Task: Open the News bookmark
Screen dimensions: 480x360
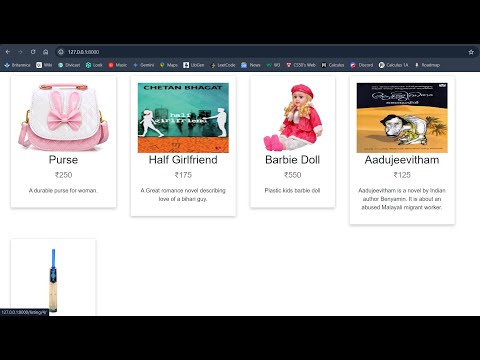Action: [x=251, y=65]
